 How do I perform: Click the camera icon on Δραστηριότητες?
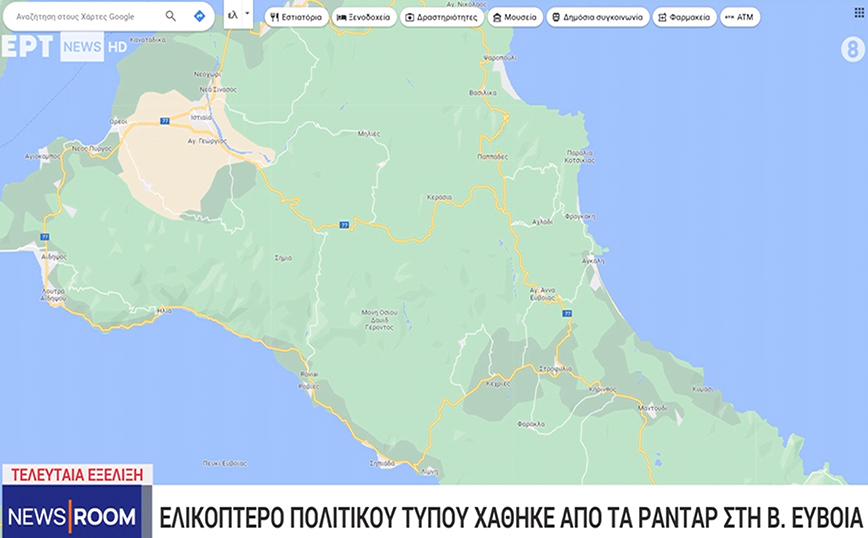409,17
